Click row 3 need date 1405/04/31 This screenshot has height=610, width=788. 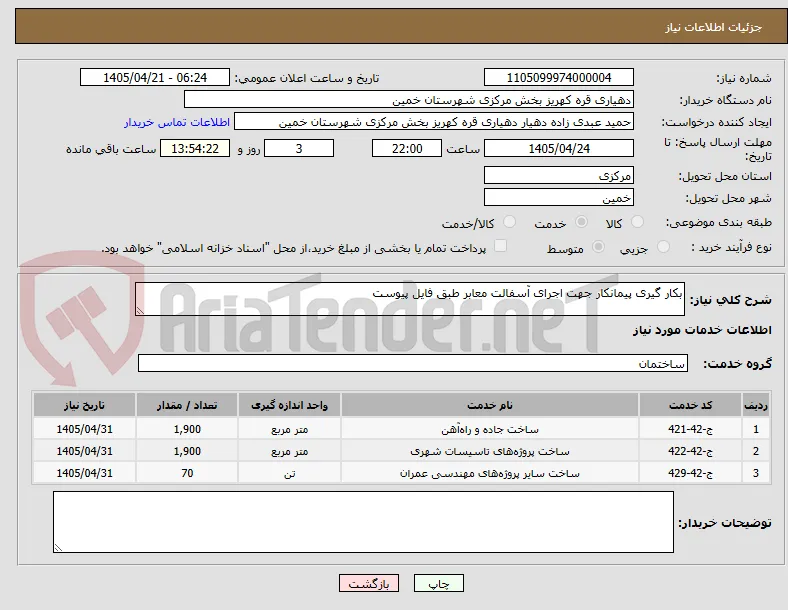click(84, 473)
